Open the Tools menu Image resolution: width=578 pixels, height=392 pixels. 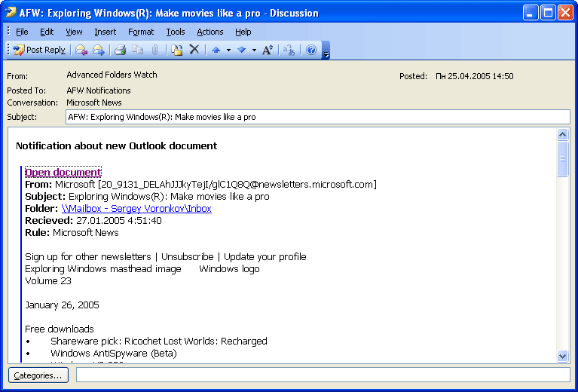pyautogui.click(x=176, y=32)
